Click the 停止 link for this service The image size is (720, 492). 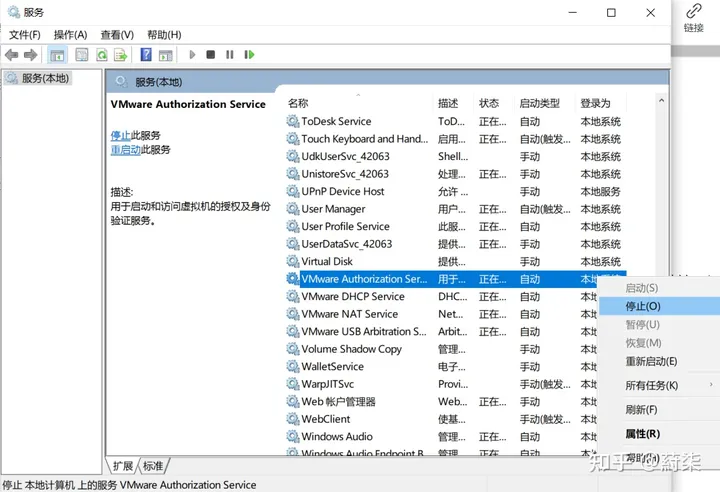(120, 136)
